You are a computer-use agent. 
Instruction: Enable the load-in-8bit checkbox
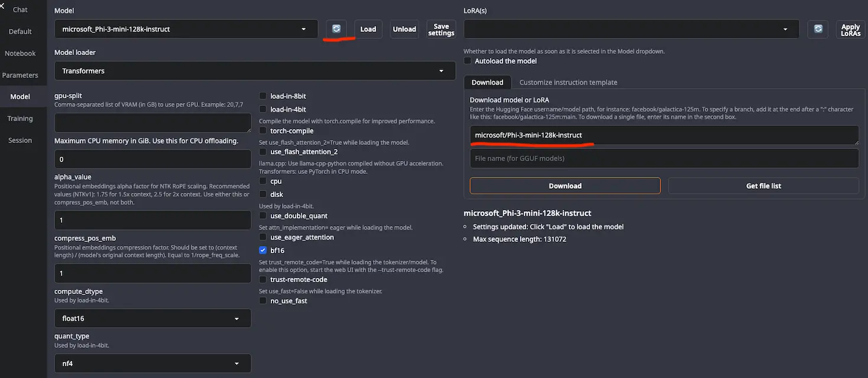(x=263, y=96)
